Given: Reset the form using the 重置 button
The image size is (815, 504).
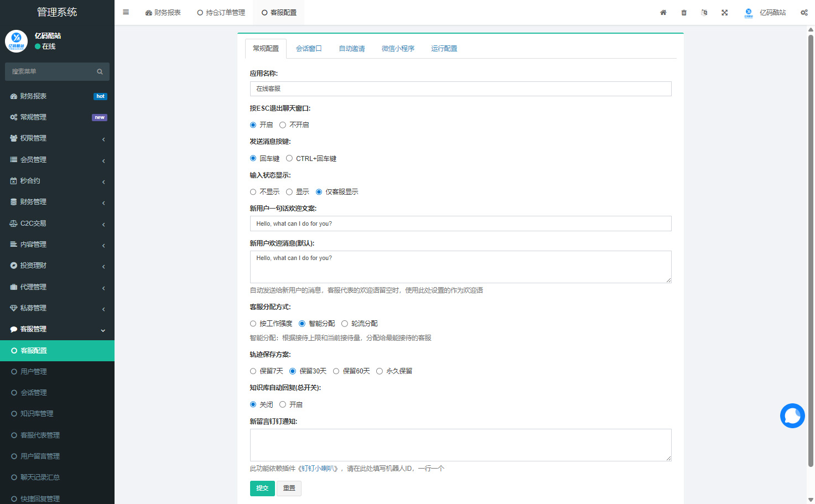Looking at the screenshot, I should (x=289, y=488).
